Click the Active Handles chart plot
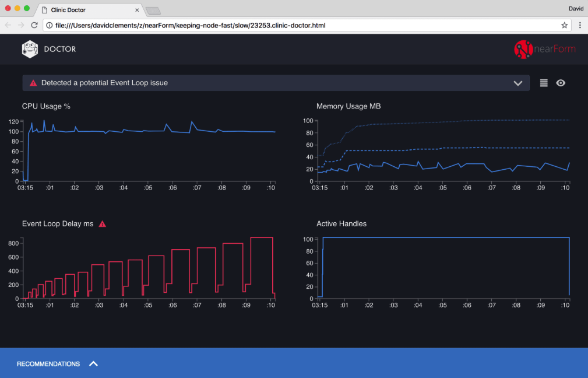 (x=443, y=268)
